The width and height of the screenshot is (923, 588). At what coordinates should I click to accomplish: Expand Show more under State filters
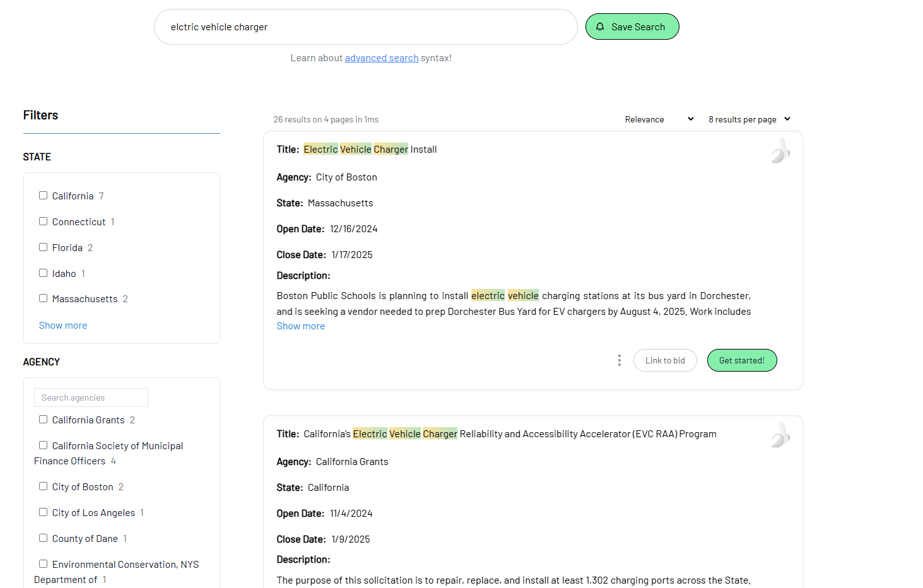(x=63, y=326)
